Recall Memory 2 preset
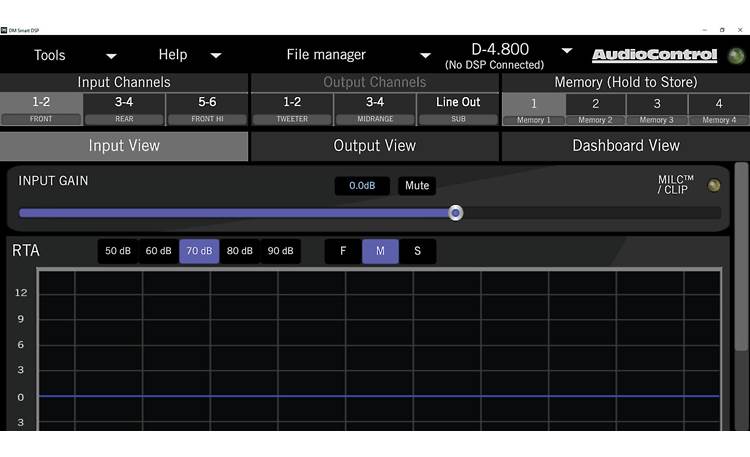The height and width of the screenshot is (457, 750). [595, 108]
